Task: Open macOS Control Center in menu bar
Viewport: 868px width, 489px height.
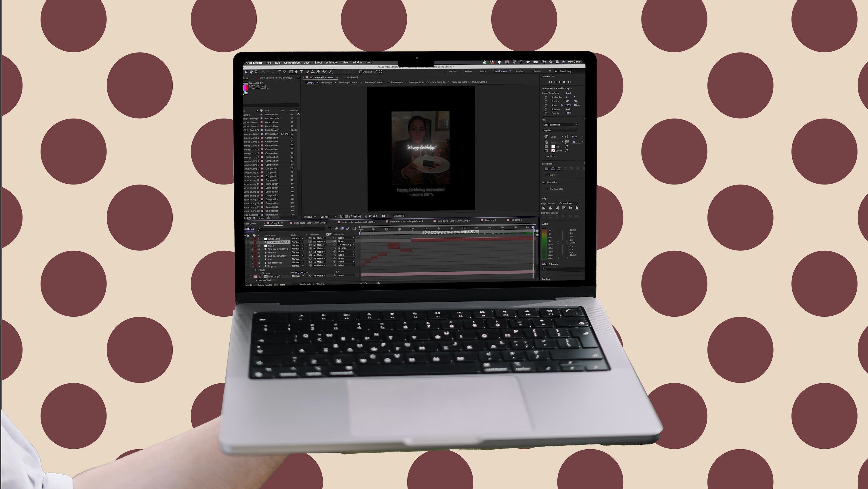Action: point(557,62)
